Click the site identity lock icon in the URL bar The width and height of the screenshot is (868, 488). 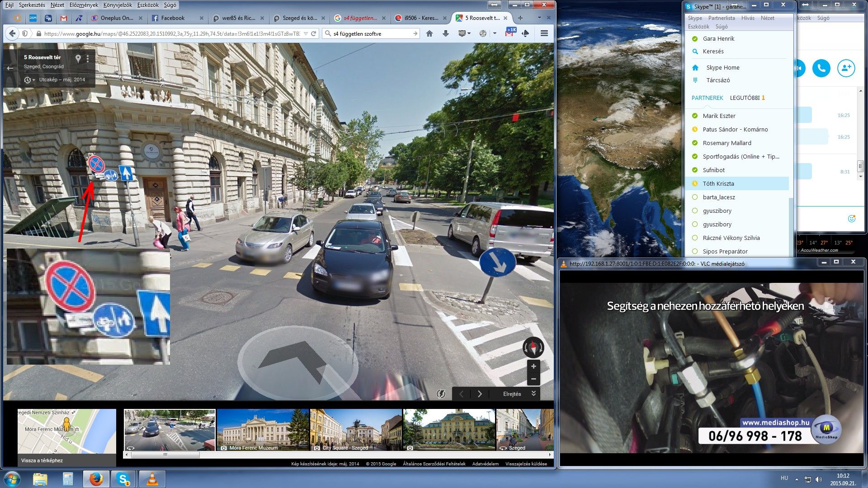39,33
